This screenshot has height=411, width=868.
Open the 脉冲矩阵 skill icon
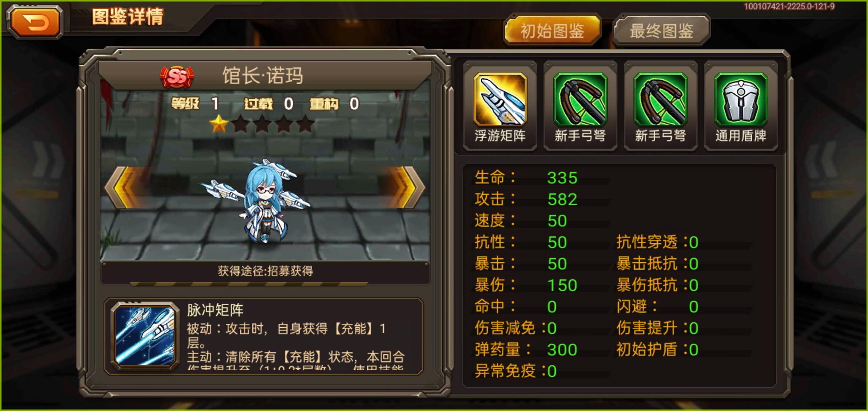click(145, 336)
